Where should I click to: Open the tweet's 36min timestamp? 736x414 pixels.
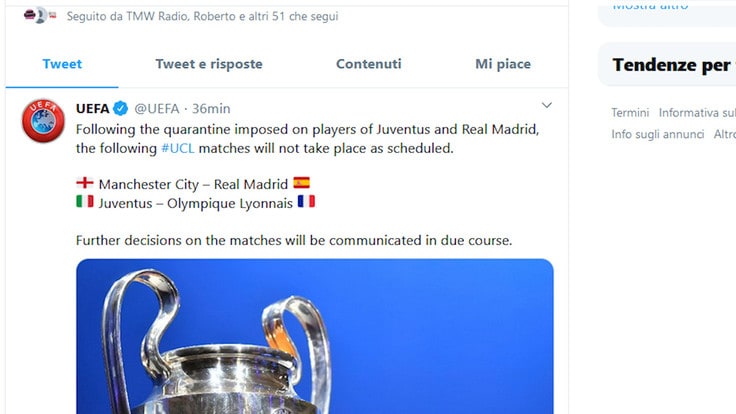coord(211,109)
